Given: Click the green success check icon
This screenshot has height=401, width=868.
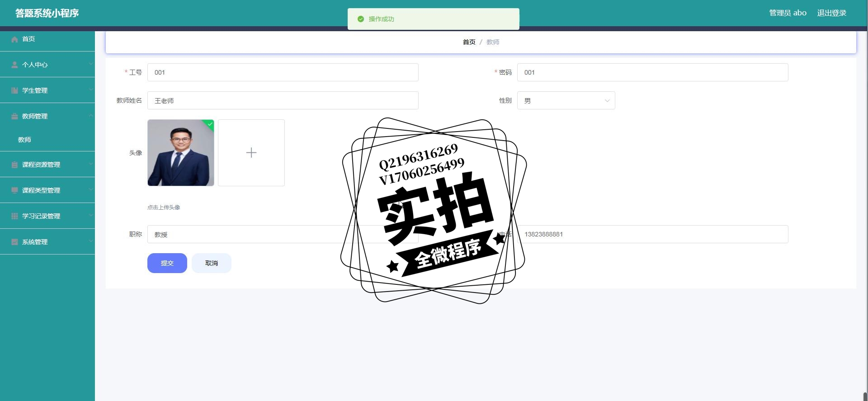Looking at the screenshot, I should (361, 19).
